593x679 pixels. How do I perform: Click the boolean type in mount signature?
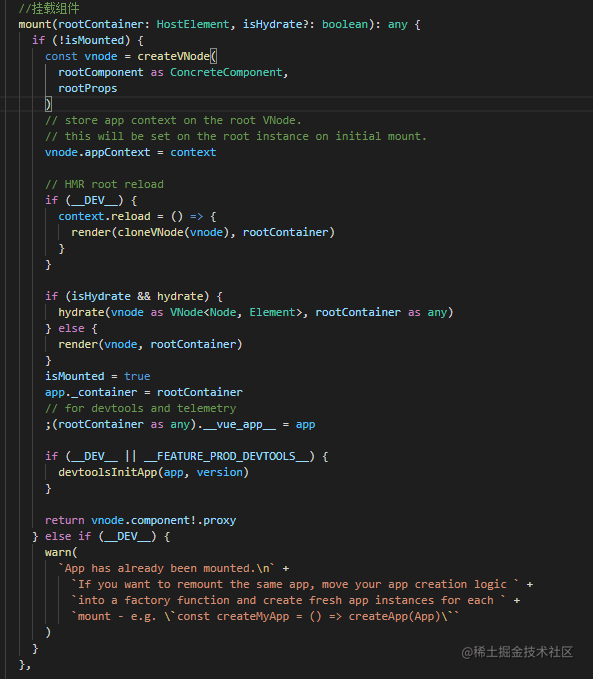point(345,24)
